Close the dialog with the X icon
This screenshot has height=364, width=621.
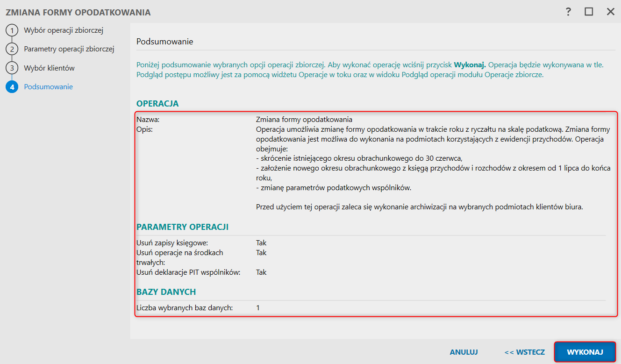pyautogui.click(x=610, y=12)
